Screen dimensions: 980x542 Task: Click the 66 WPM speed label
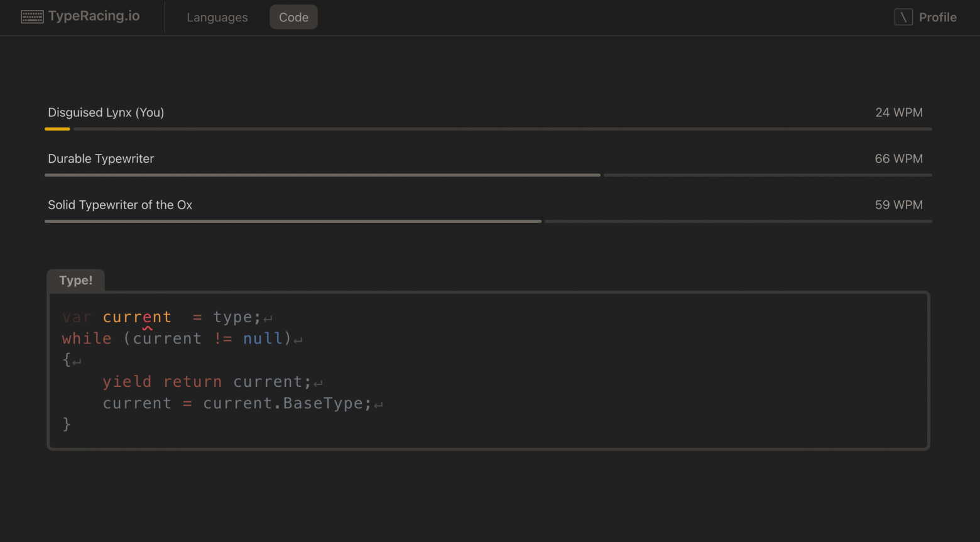click(x=898, y=159)
